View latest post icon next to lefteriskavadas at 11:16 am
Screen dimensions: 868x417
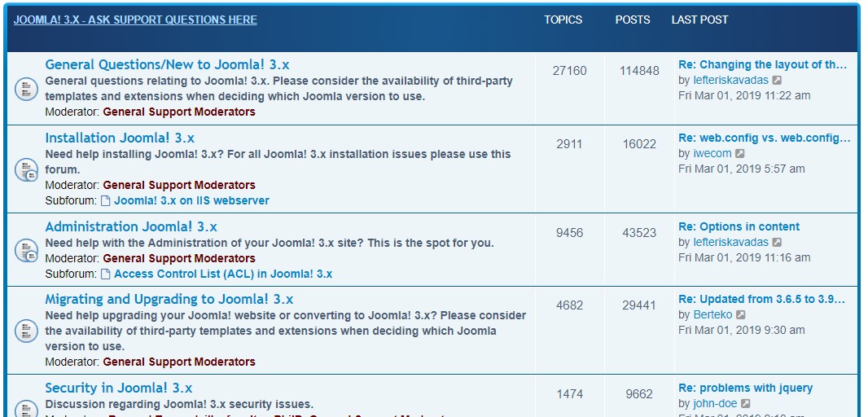[778, 243]
